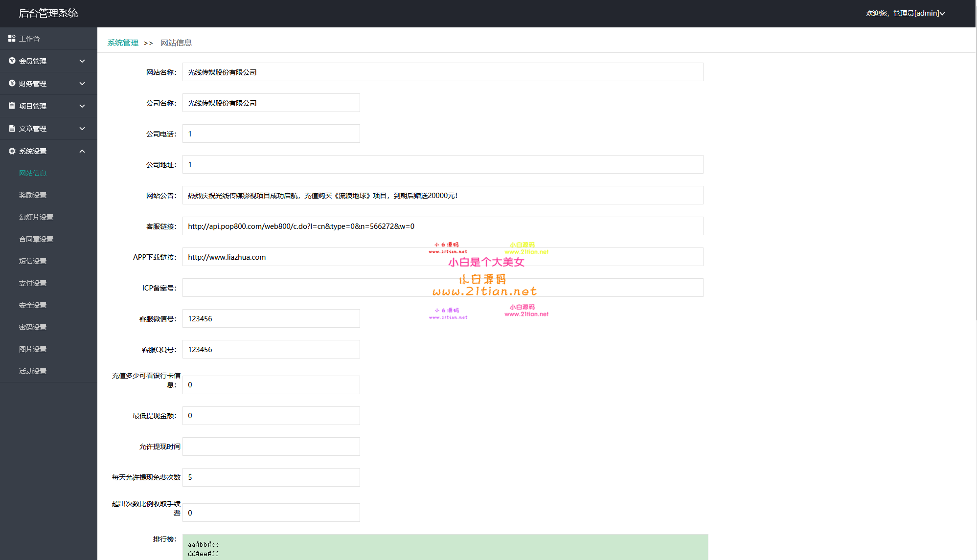This screenshot has width=977, height=560.
Task: Focus the 网站名称 input field
Action: tap(443, 72)
